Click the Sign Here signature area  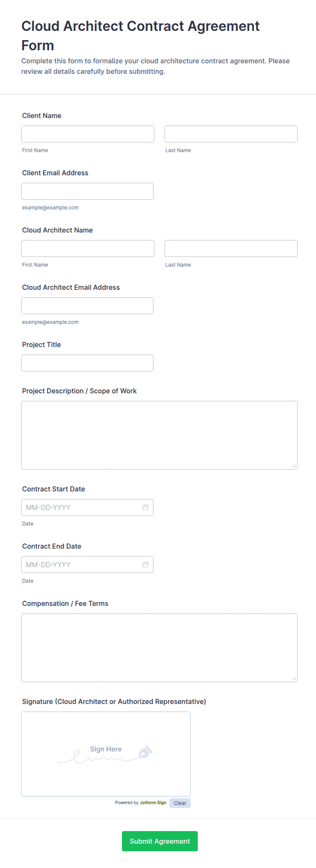pos(106,754)
